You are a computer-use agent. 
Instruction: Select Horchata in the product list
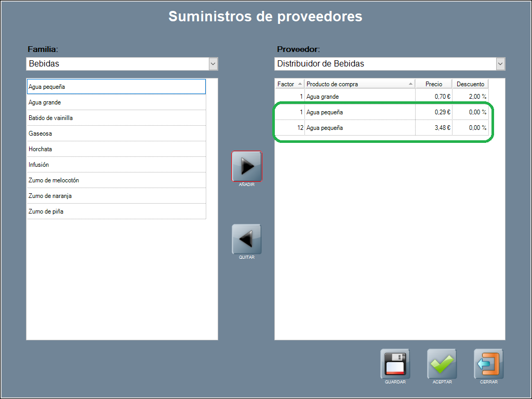(x=116, y=149)
